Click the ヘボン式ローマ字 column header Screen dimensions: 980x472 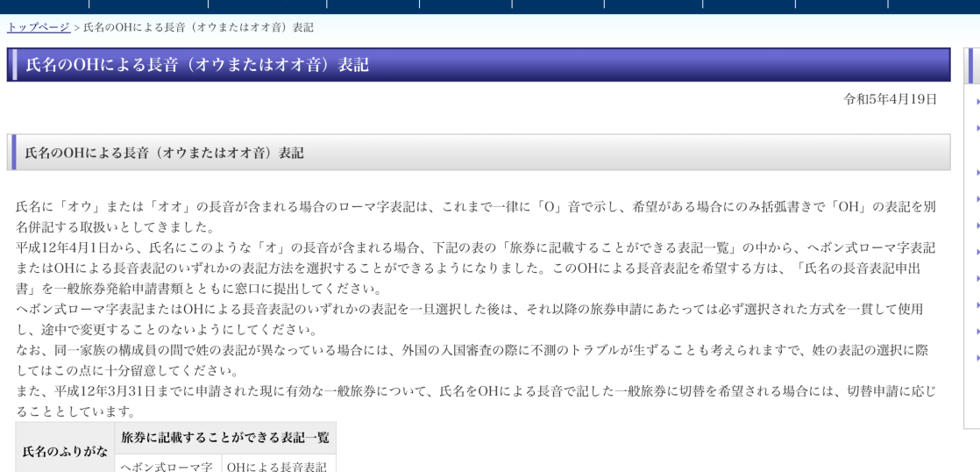[167, 466]
